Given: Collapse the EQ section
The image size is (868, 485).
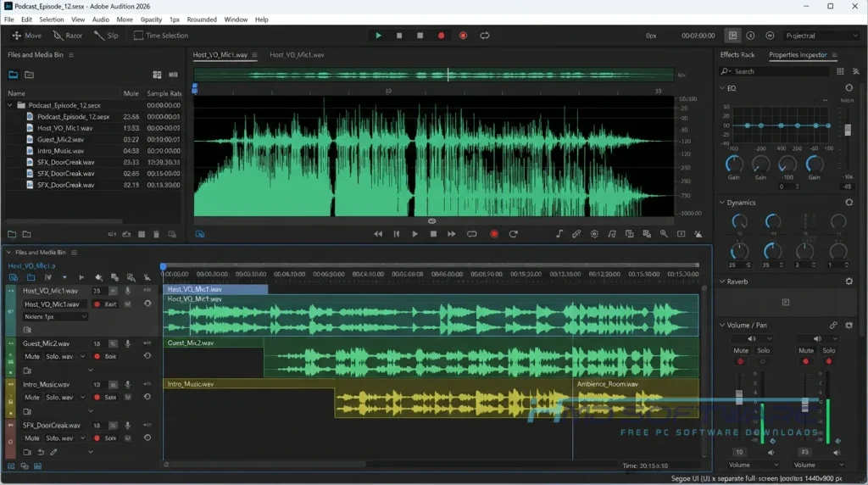Looking at the screenshot, I should (x=722, y=88).
